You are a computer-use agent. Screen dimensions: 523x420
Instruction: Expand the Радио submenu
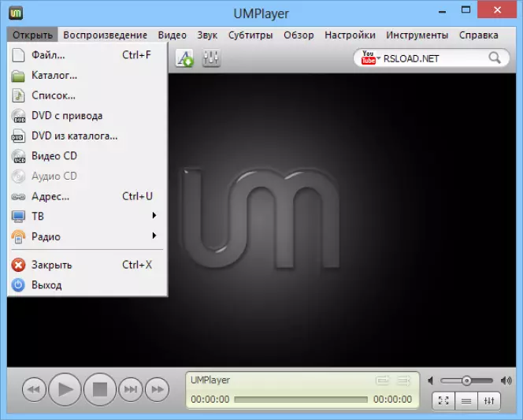point(87,236)
